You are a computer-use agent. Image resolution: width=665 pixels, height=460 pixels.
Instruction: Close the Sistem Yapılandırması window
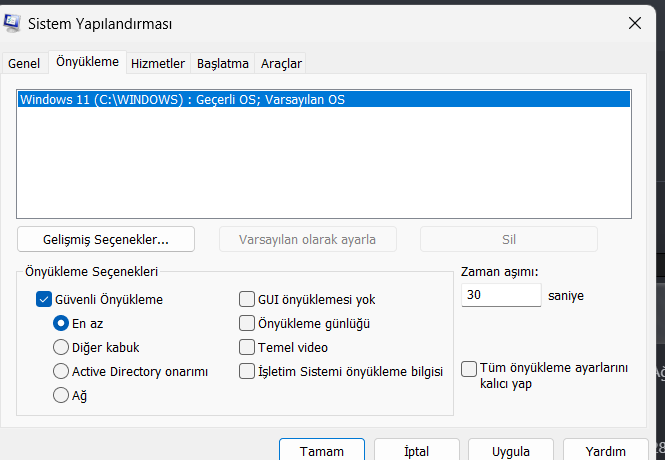point(635,22)
